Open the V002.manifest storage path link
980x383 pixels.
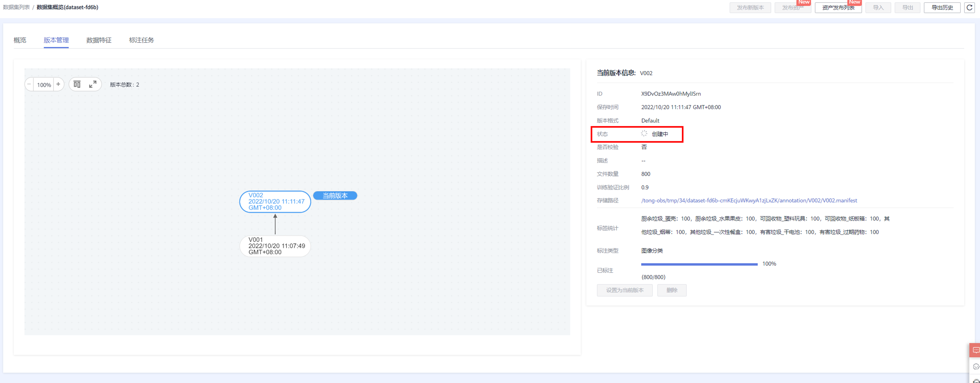point(749,201)
